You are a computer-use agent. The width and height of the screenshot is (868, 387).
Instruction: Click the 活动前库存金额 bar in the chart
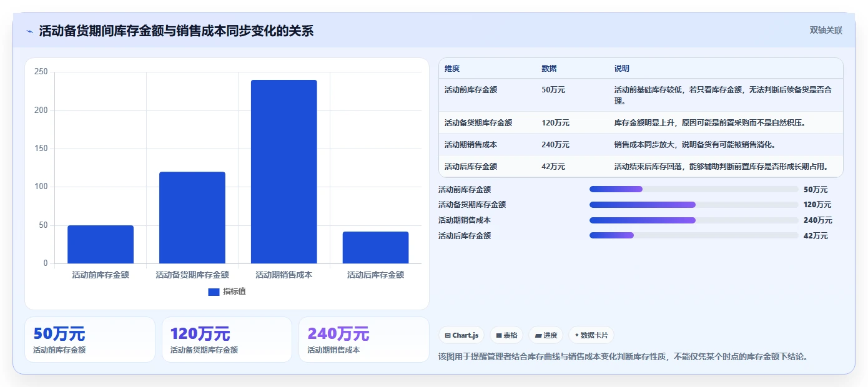pos(101,244)
